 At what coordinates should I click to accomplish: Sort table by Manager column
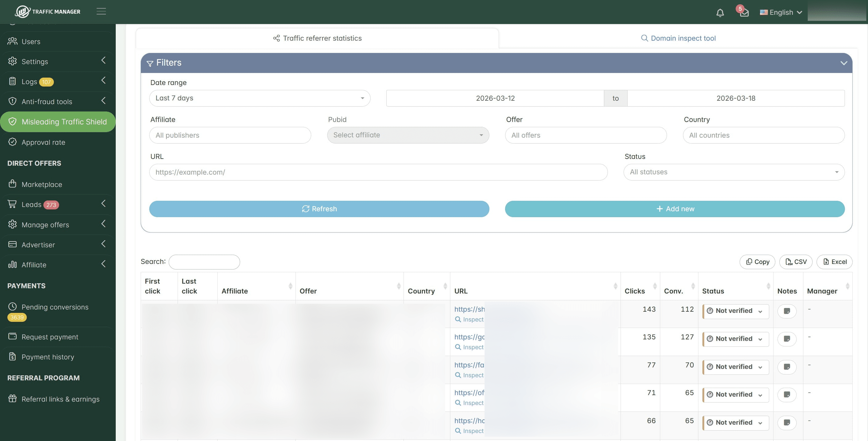tap(828, 286)
